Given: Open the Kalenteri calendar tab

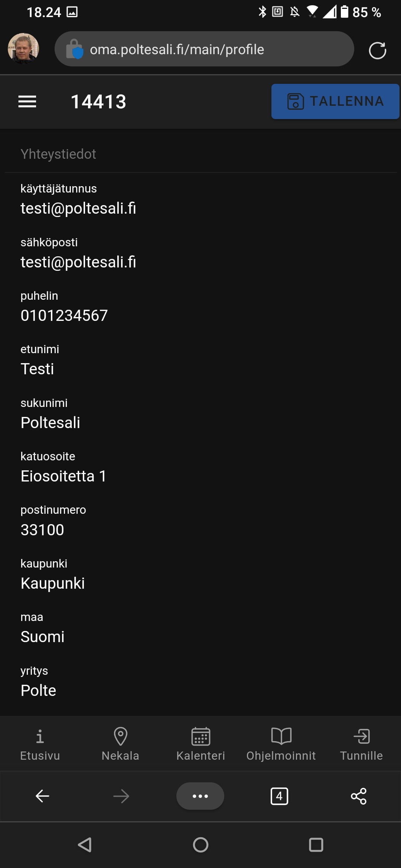Looking at the screenshot, I should tap(200, 744).
